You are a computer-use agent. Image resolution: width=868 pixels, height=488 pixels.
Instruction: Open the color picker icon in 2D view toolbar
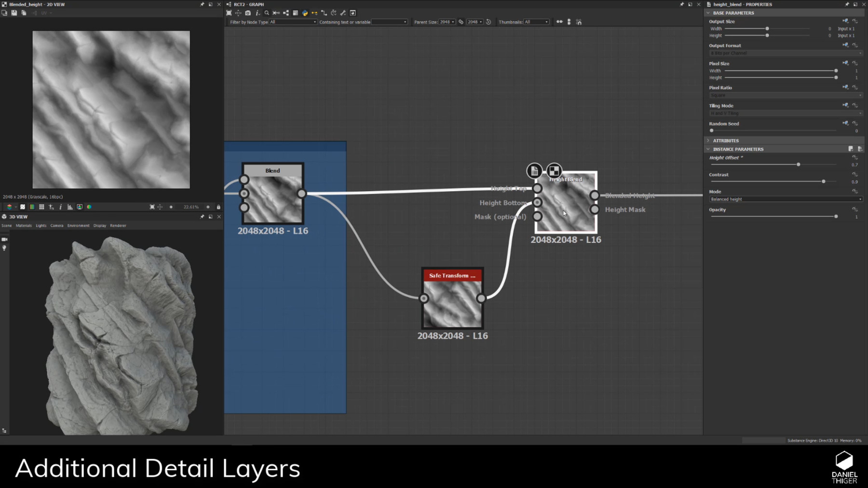[89, 207]
